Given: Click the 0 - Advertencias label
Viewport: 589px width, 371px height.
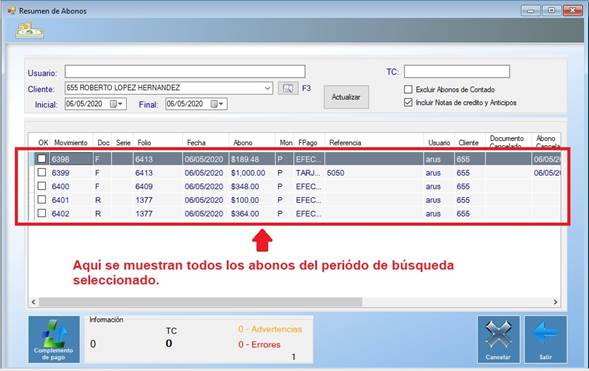Looking at the screenshot, I should pos(270,329).
